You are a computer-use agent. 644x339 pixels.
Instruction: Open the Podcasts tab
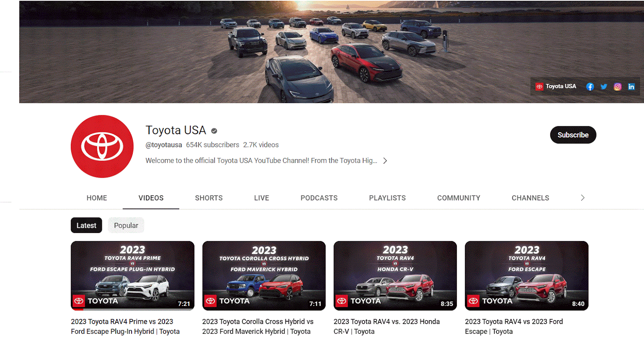319,198
